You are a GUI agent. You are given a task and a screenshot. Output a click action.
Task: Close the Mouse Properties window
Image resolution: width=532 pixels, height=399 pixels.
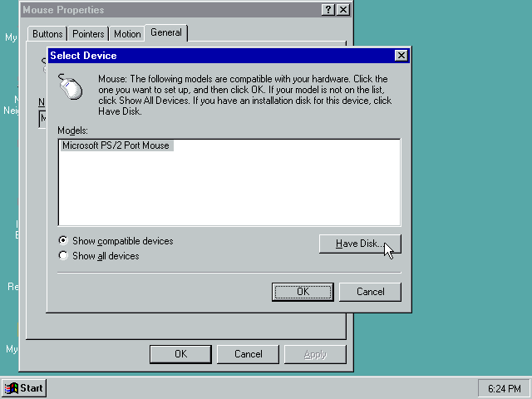coord(342,10)
